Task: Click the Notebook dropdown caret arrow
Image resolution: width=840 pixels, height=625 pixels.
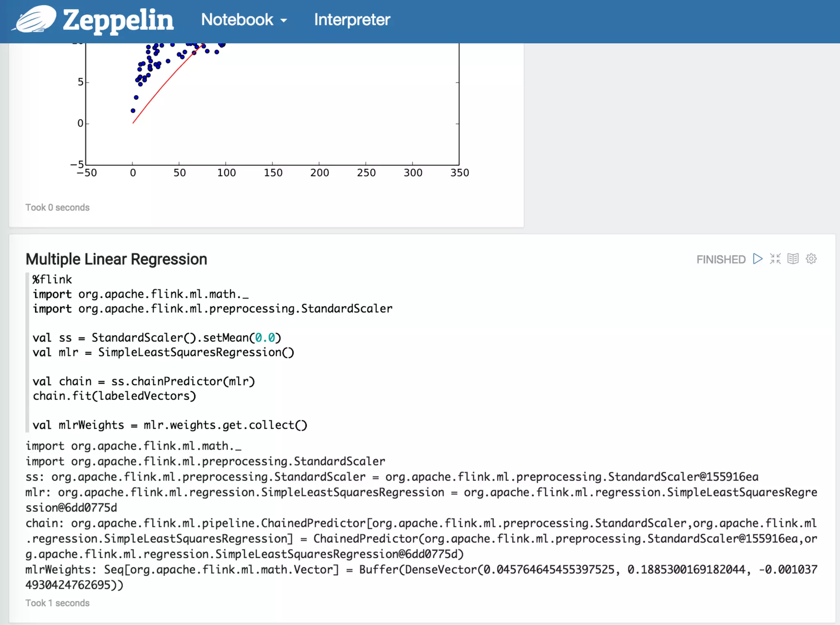Action: [x=284, y=21]
